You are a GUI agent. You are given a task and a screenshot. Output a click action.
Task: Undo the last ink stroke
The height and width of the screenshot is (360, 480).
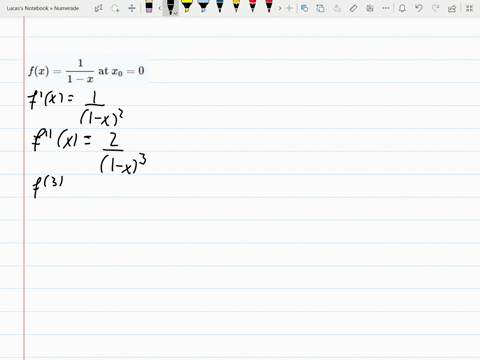(x=419, y=8)
